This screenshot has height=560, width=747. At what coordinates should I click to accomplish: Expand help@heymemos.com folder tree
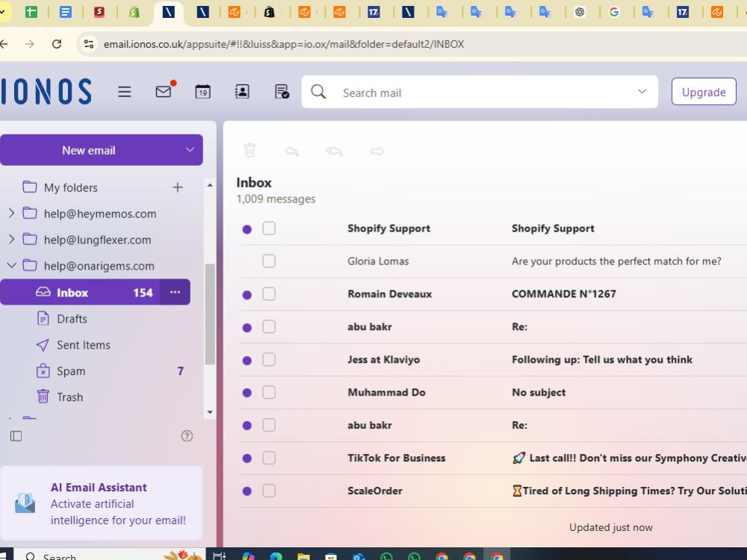tap(11, 214)
